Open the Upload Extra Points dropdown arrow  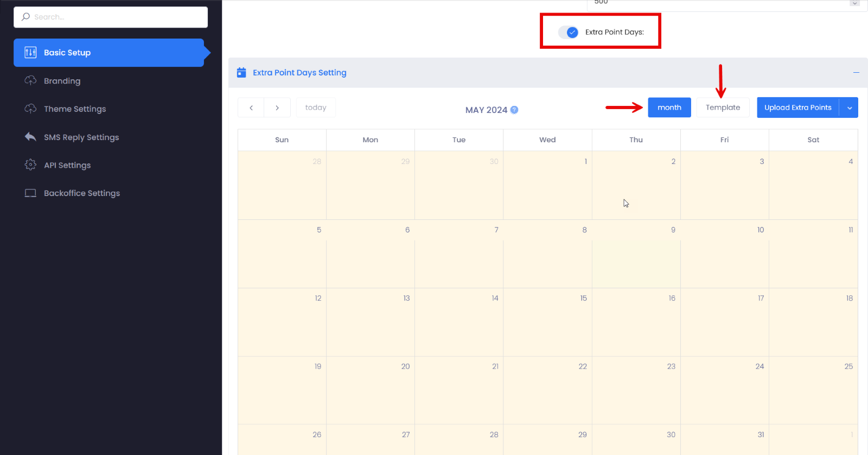849,108
